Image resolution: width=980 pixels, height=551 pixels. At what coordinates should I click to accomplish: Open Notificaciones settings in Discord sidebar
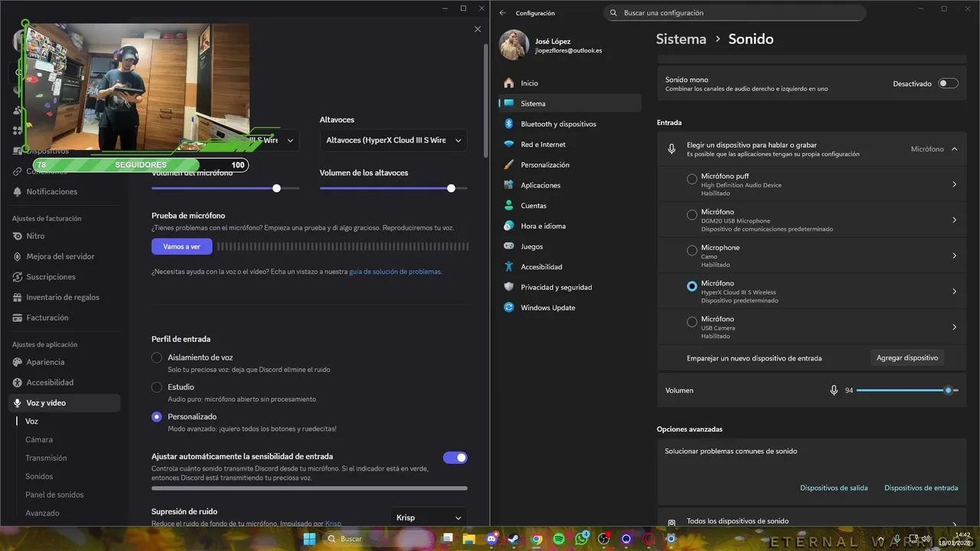[51, 191]
